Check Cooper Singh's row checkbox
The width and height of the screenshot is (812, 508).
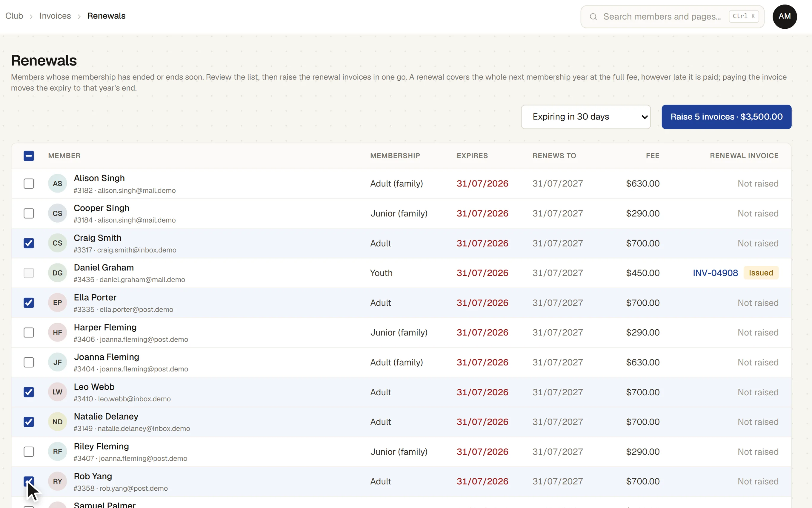[29, 213]
